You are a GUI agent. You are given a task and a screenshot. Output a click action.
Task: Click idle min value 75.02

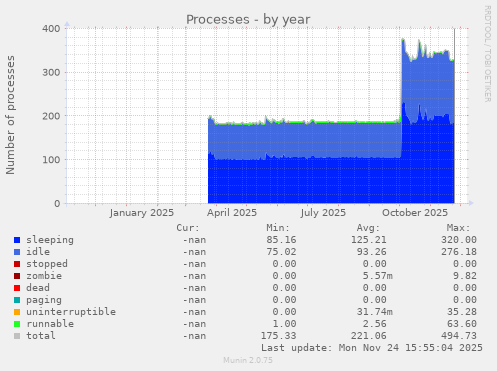(x=281, y=252)
